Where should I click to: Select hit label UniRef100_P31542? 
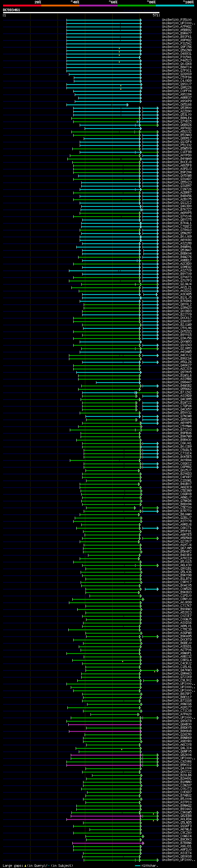[176, 43]
